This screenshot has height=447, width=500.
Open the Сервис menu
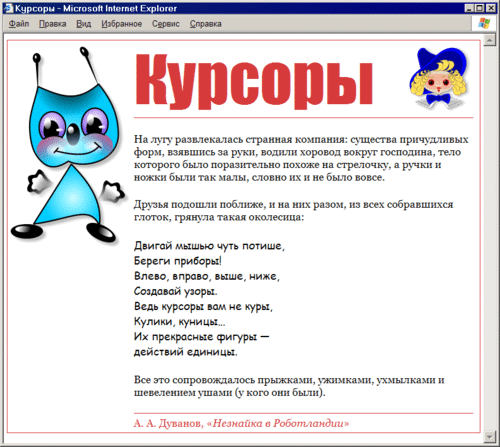pos(166,24)
